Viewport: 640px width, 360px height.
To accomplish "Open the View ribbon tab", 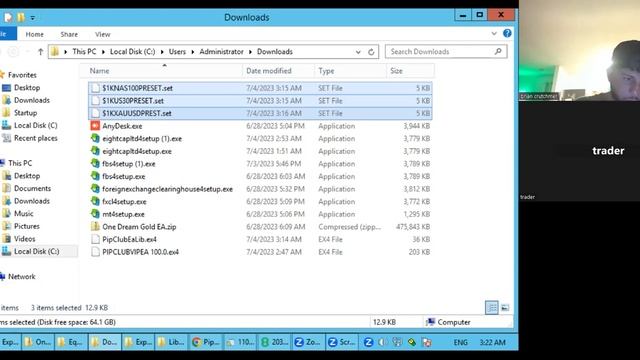I will (x=102, y=34).
